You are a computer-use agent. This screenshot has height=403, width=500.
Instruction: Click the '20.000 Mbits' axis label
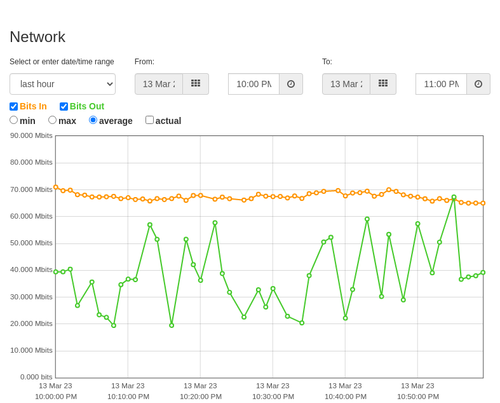click(31, 324)
